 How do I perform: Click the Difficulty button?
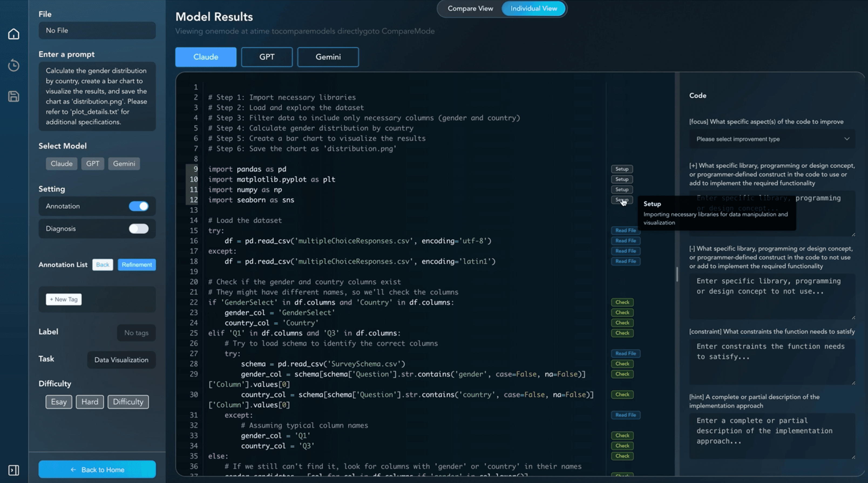(x=128, y=402)
